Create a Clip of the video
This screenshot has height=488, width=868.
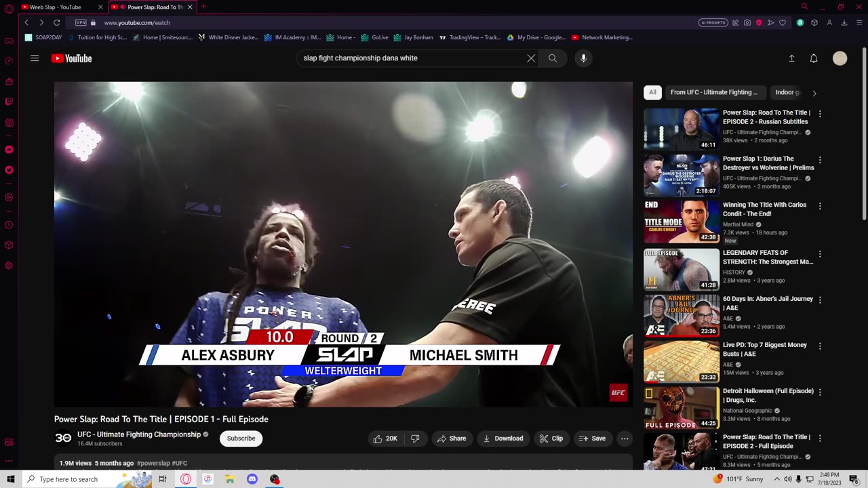point(551,439)
